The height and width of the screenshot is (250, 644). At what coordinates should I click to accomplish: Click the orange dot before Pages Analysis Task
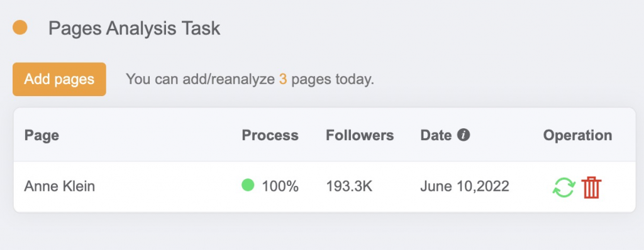(20, 28)
